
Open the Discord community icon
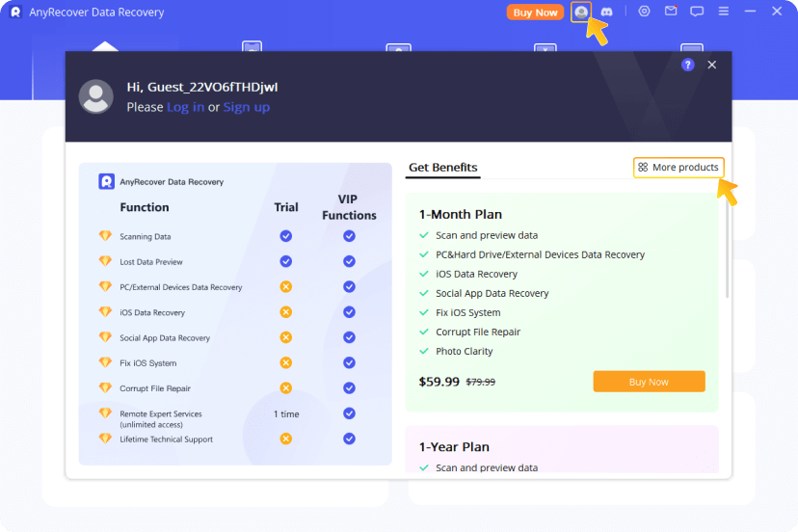606,12
